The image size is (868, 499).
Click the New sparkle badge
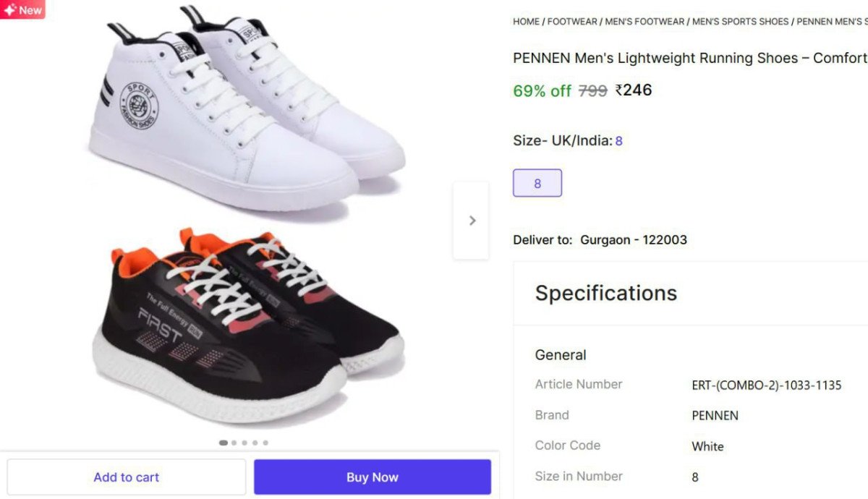pyautogui.click(x=22, y=9)
